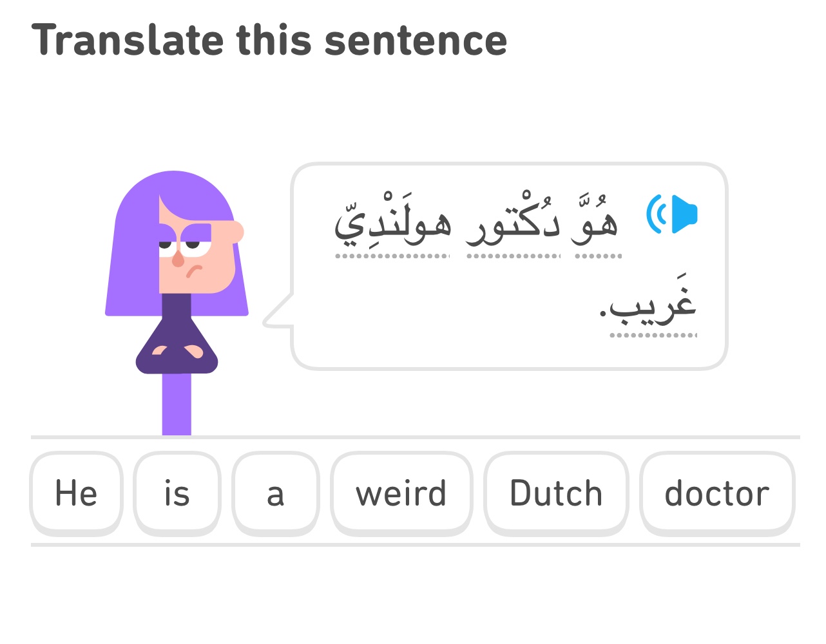Play the sentence audio with the speaker icon
This screenshot has width=826, height=644.
[x=672, y=214]
